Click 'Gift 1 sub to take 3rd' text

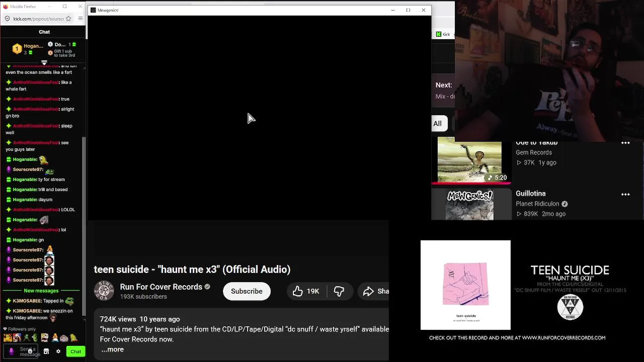64,53
